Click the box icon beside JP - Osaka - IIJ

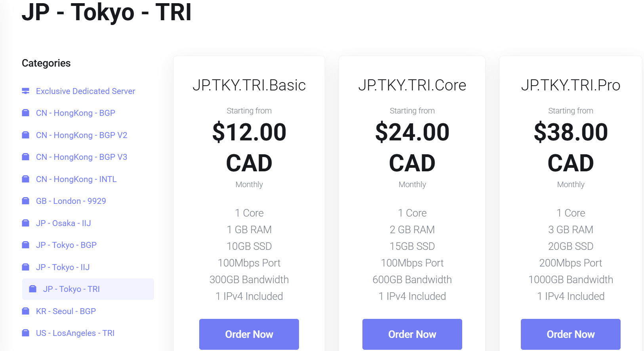(26, 223)
